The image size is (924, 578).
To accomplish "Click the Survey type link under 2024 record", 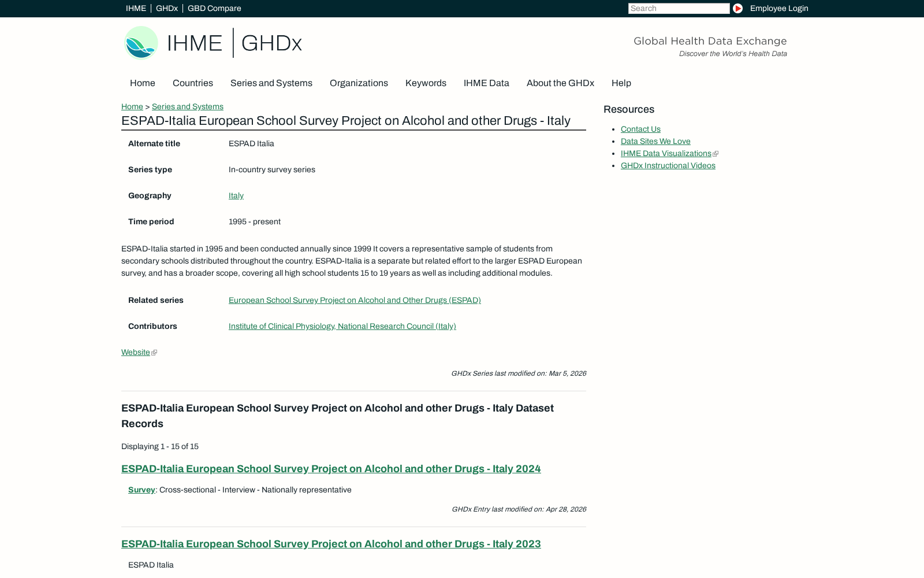I will click(x=141, y=490).
